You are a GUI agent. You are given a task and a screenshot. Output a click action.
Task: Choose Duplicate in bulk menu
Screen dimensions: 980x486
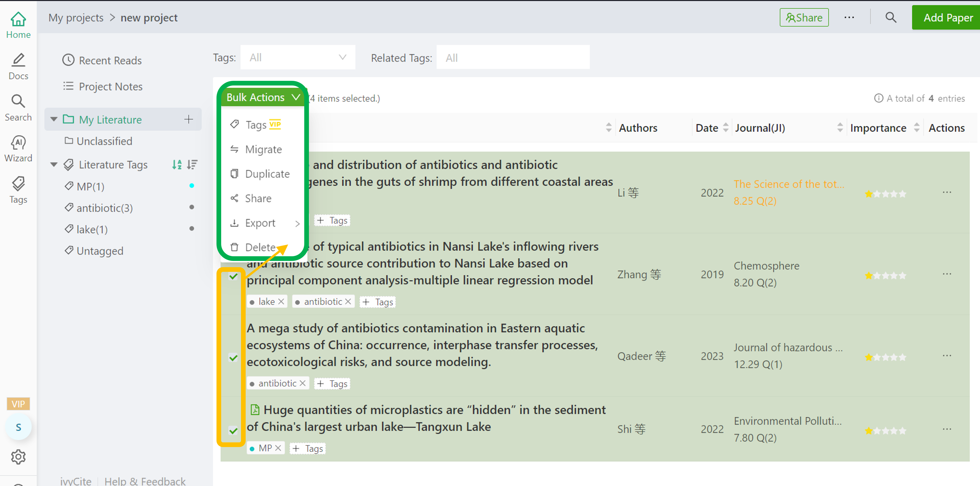[x=263, y=174]
